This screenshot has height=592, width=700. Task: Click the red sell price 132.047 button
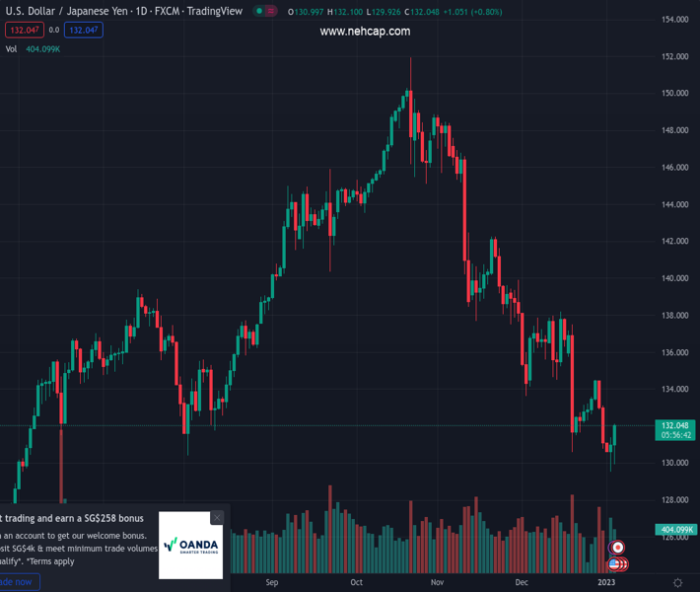click(x=25, y=30)
